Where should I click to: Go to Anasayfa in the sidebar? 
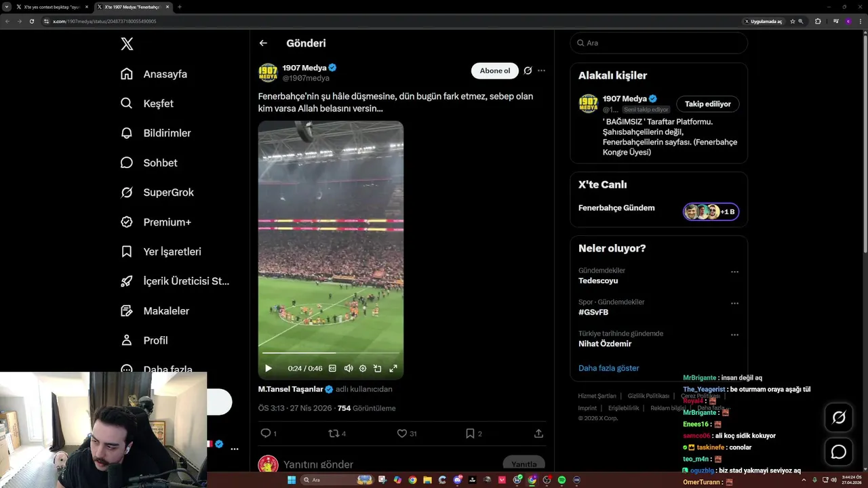[154, 74]
